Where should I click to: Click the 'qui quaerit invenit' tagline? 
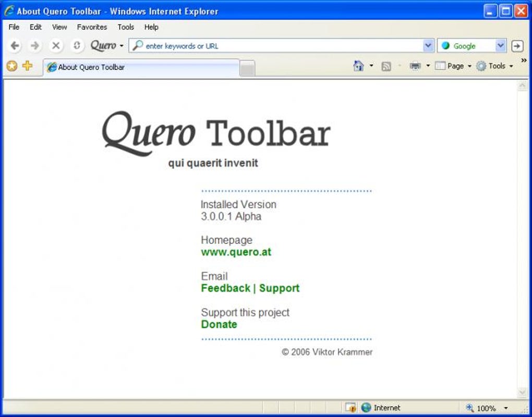click(213, 163)
